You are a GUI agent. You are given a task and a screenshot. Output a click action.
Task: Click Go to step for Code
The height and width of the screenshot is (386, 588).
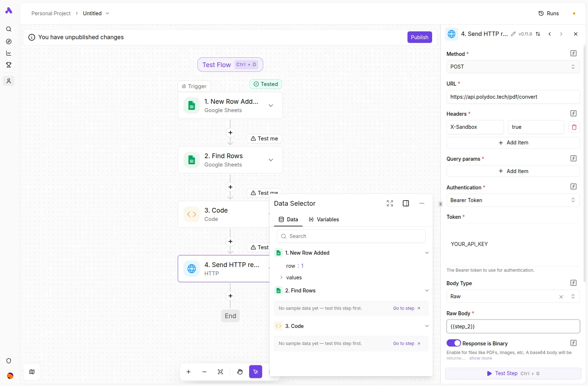[407, 344]
